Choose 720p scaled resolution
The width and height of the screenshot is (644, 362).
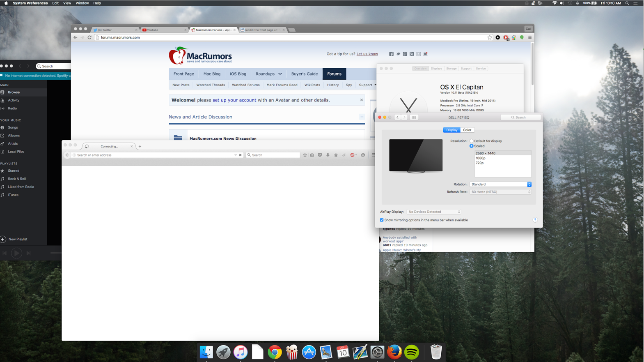click(x=503, y=163)
